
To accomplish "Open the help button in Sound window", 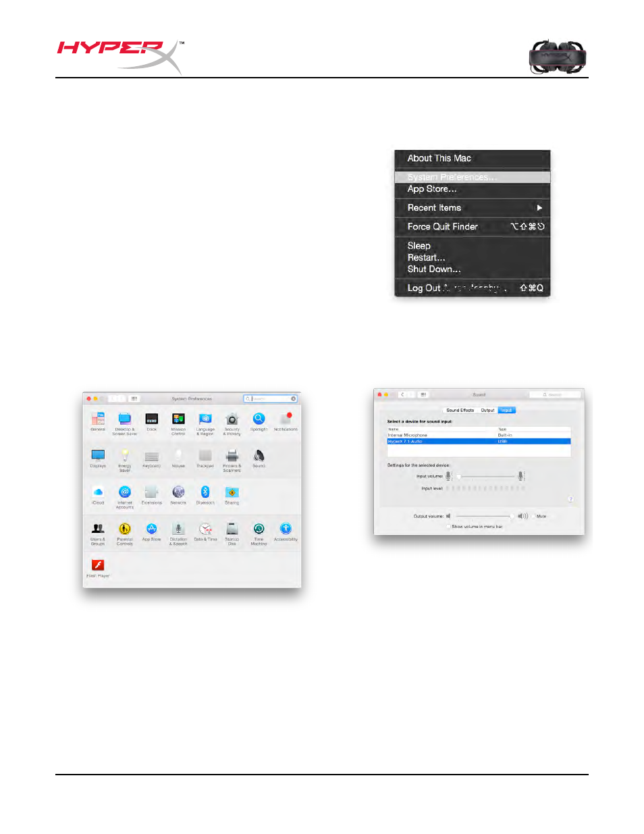I will click(570, 499).
